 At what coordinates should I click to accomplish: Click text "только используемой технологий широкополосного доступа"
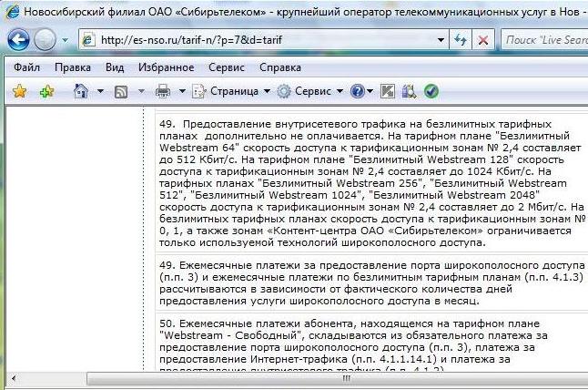coord(320,242)
